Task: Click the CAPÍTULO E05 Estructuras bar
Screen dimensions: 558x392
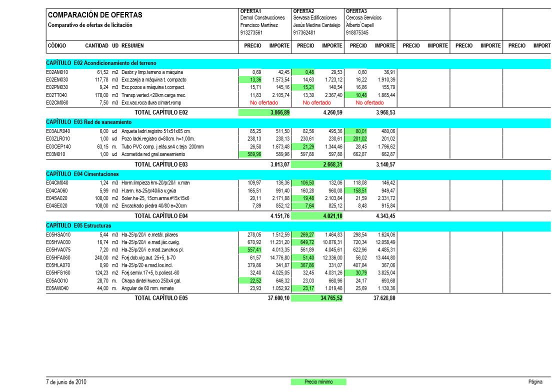Action: coord(78,226)
